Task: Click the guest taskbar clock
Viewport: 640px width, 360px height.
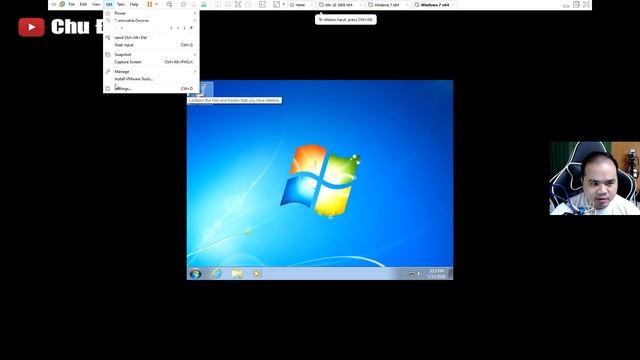Action: click(436, 273)
